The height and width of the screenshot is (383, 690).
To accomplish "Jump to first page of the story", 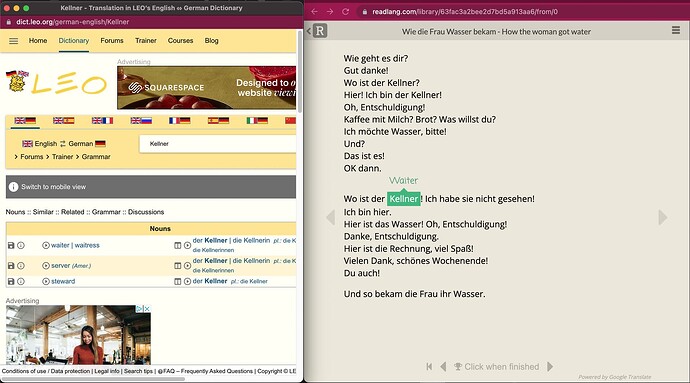I will click(x=429, y=366).
